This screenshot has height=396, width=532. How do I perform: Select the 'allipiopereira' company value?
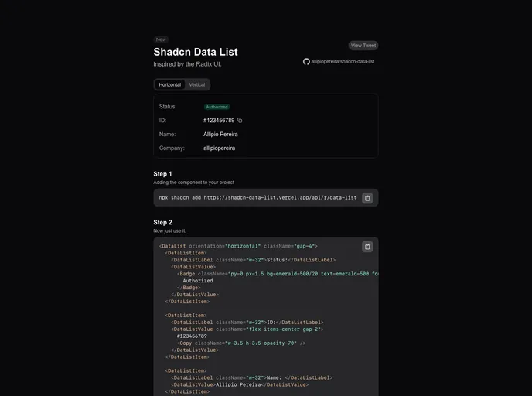219,148
